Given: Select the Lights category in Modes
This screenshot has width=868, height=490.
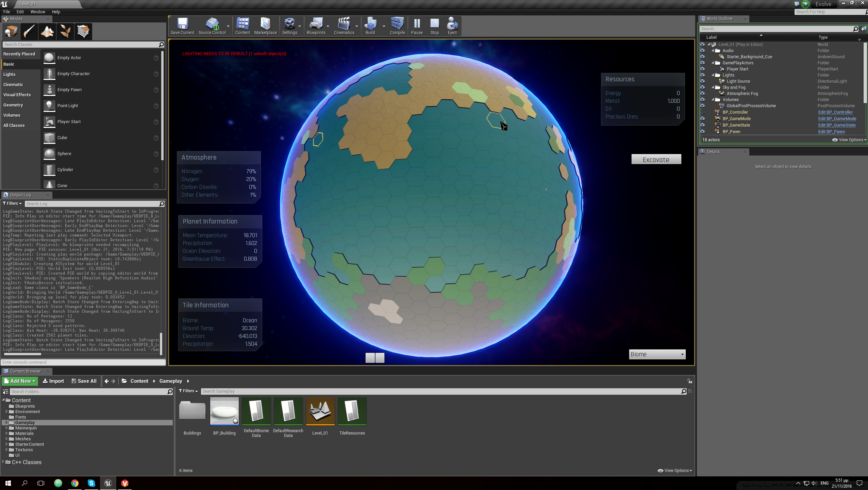Looking at the screenshot, I should pyautogui.click(x=10, y=74).
